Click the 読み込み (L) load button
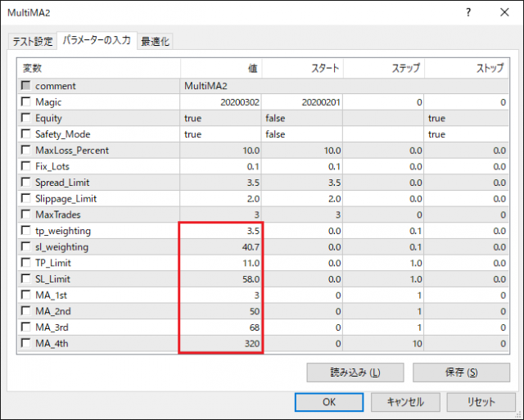Image resolution: width=524 pixels, height=420 pixels. (355, 373)
